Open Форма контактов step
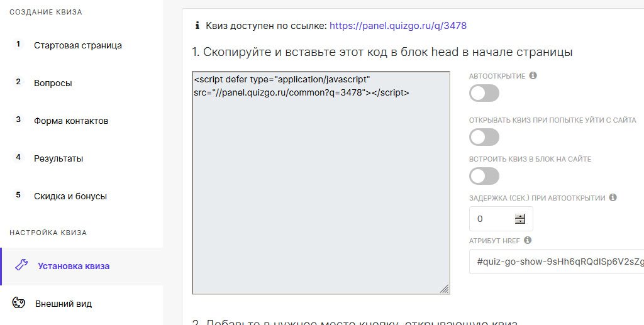Viewport: 644px width, 325px height. point(71,121)
